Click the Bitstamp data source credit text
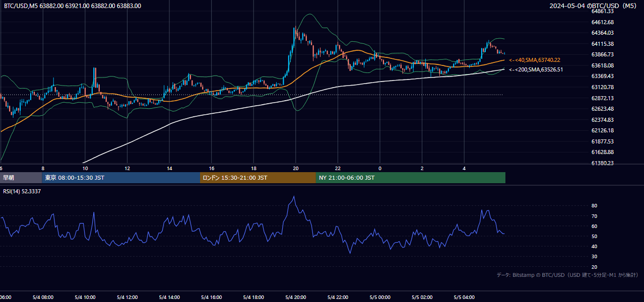This screenshot has width=644, height=302. 567,275
